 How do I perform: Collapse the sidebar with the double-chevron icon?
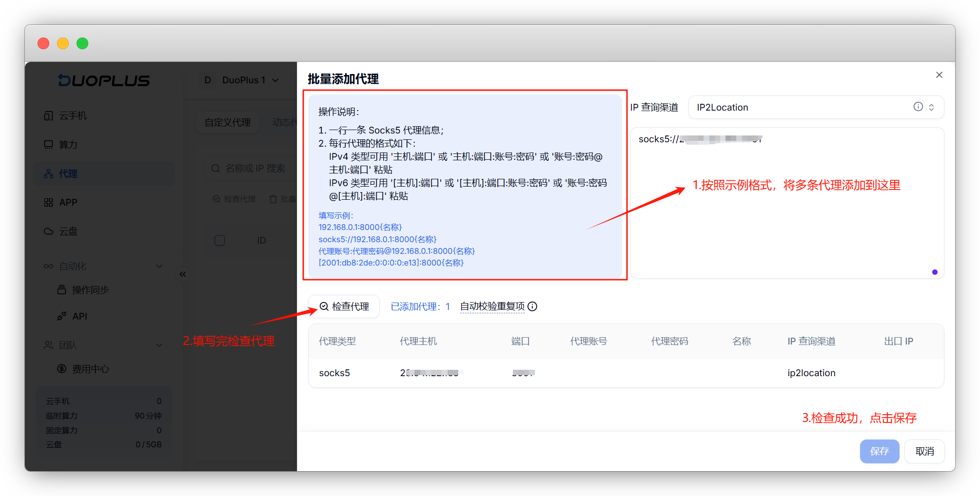coord(183,274)
